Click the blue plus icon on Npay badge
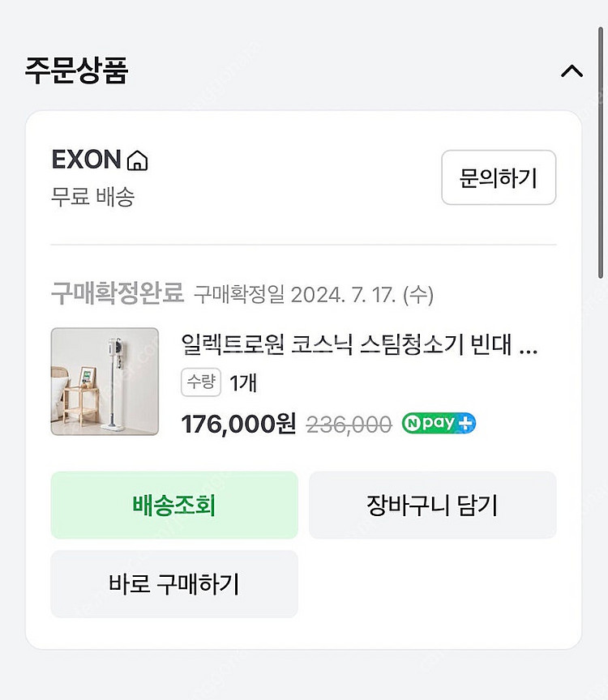Screen dimensions: 608x700 point(465,423)
